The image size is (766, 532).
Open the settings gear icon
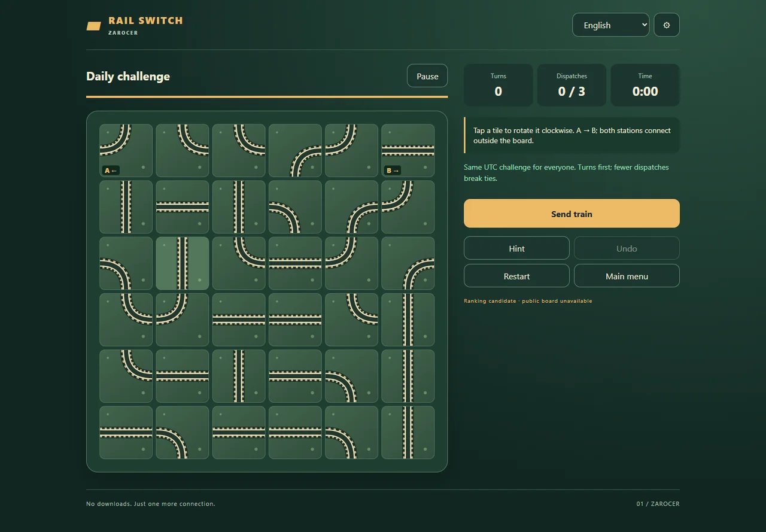coord(667,25)
